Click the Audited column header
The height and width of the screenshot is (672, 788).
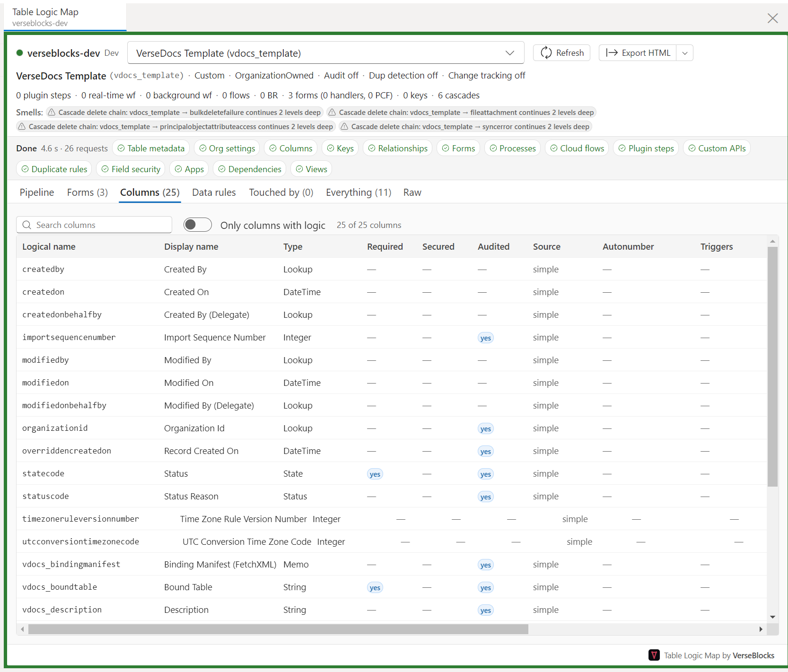(493, 246)
